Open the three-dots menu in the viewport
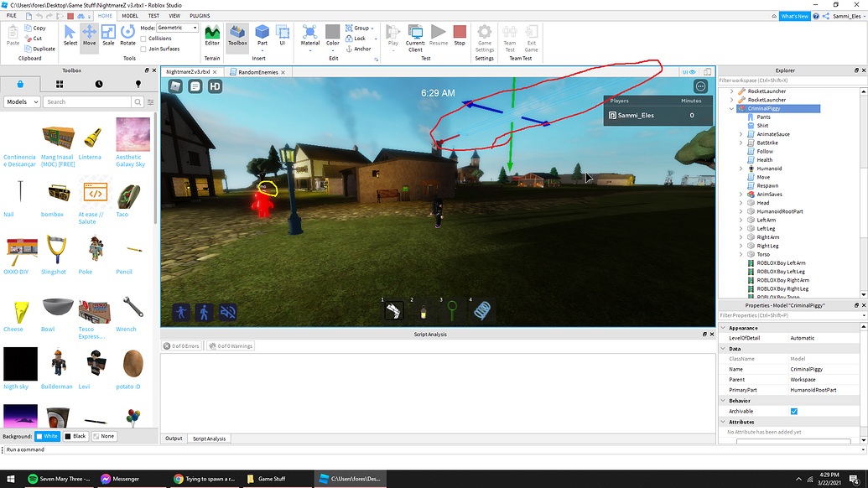Image resolution: width=868 pixels, height=488 pixels. pos(700,86)
